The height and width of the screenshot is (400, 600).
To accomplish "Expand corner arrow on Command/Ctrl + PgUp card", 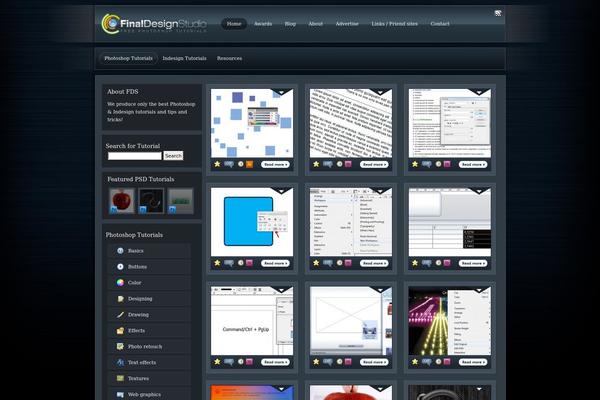I will (282, 290).
